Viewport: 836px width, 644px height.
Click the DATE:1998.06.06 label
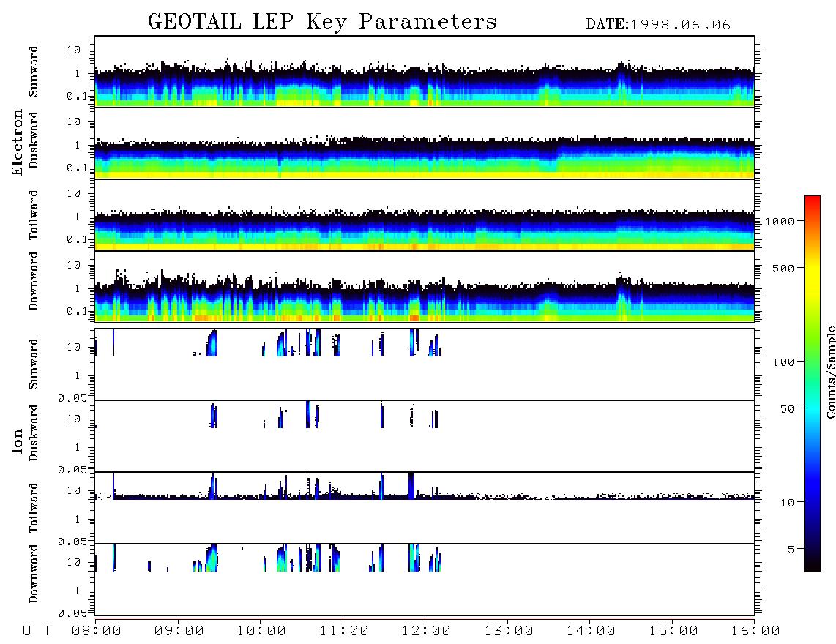tap(658, 25)
